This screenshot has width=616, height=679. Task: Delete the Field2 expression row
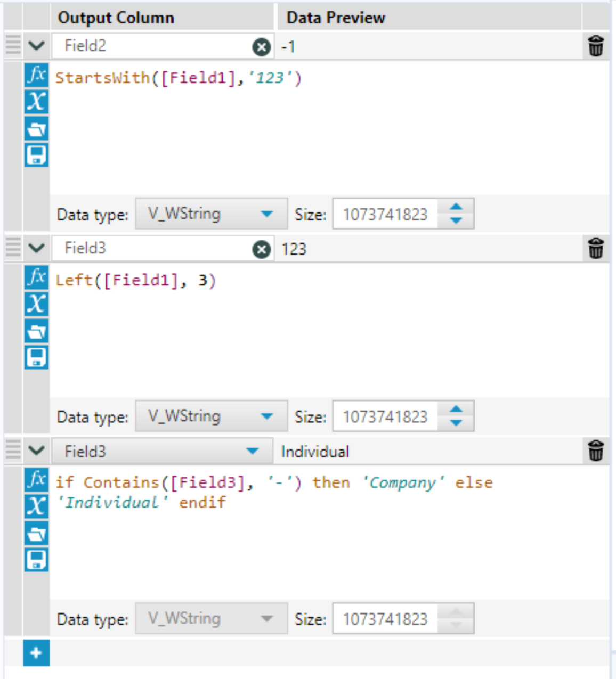[x=596, y=46]
